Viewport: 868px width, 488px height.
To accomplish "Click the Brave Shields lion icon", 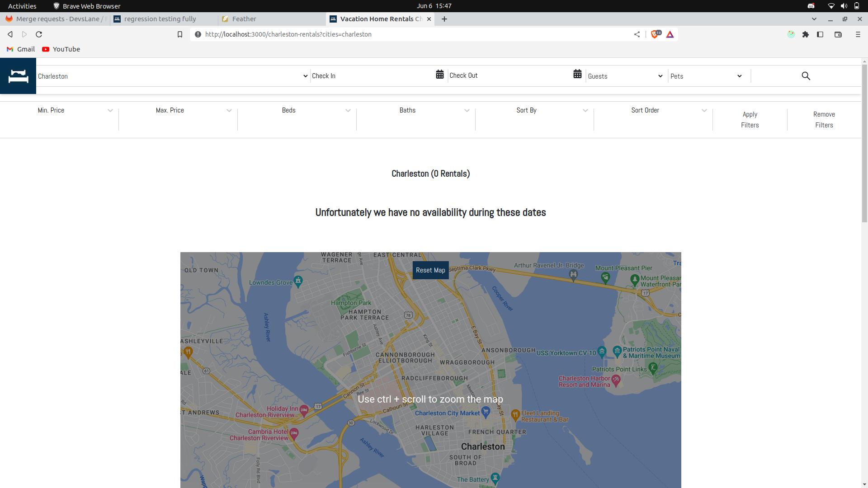I will [x=655, y=34].
